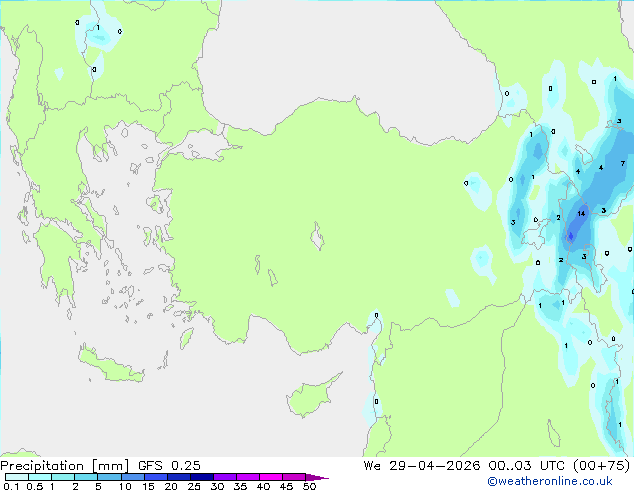Click the '0.1' legend scale label
The height and width of the screenshot is (490, 634).
11,486
